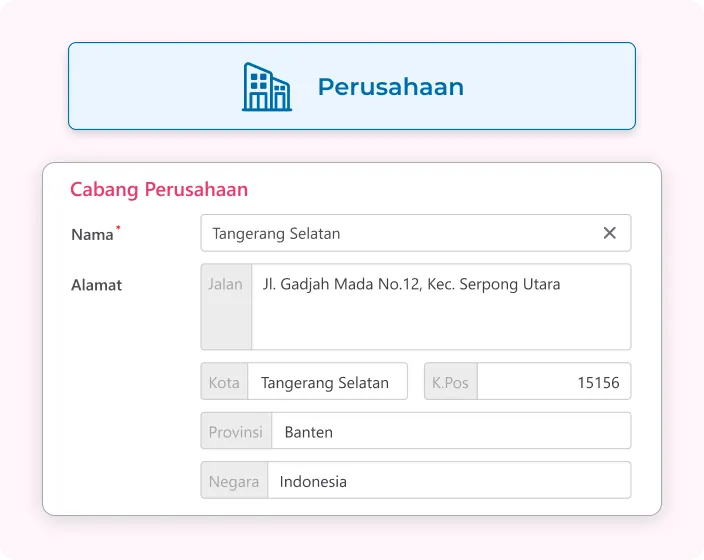Focus the Nama input containing Tangerang Selatan
The width and height of the screenshot is (704, 560).
(415, 233)
